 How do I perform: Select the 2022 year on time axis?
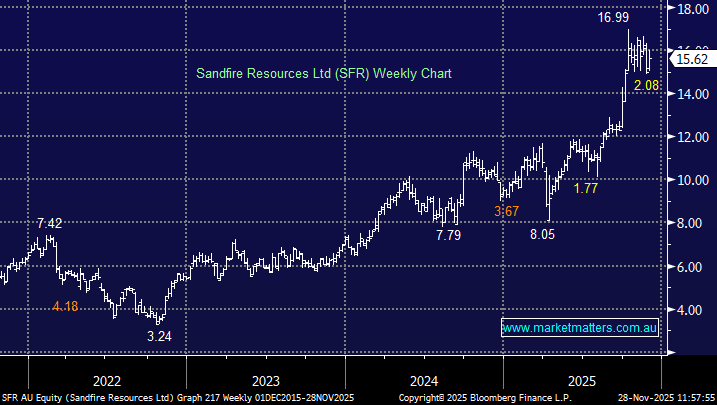(107, 381)
